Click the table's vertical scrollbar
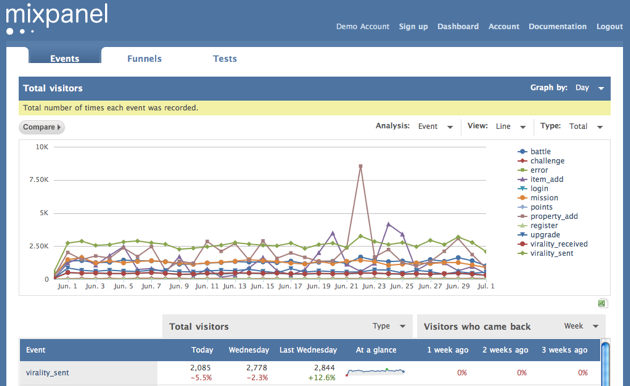This screenshot has height=386, width=630. pyautogui.click(x=605, y=363)
